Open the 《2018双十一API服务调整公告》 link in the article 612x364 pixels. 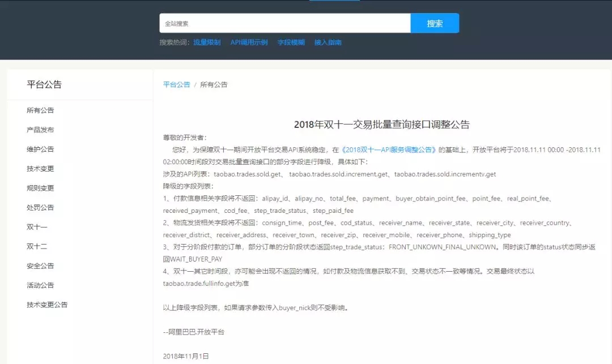(x=390, y=149)
